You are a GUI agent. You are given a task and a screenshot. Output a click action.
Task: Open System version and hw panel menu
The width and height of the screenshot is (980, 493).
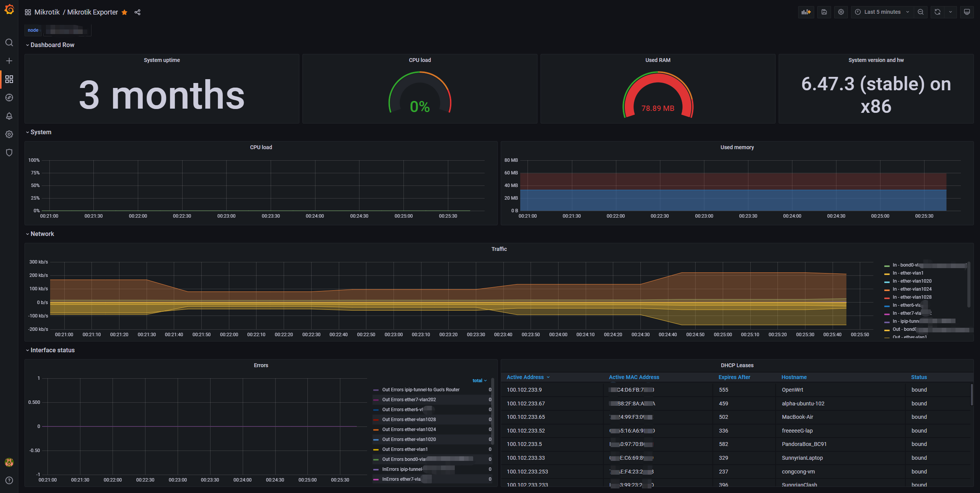point(876,60)
